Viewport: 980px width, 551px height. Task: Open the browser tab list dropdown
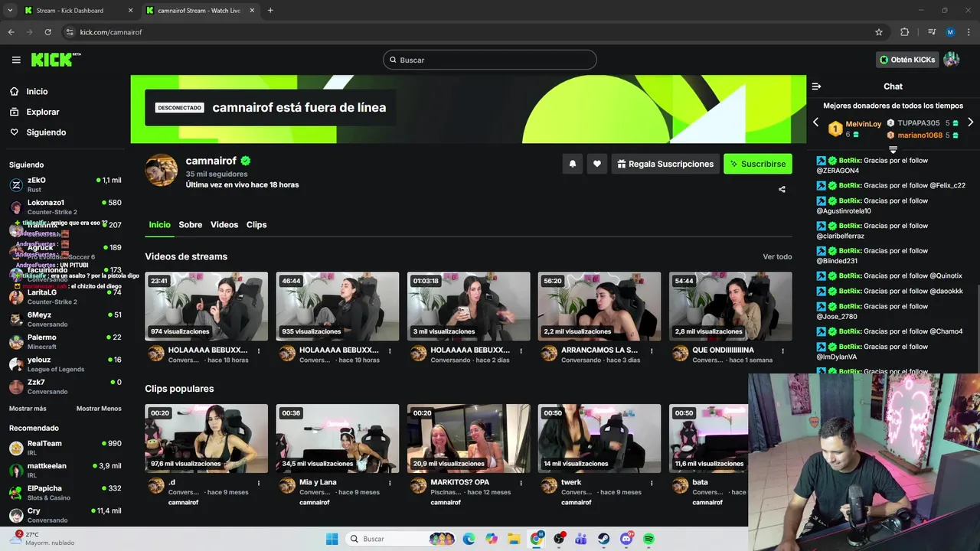10,11
